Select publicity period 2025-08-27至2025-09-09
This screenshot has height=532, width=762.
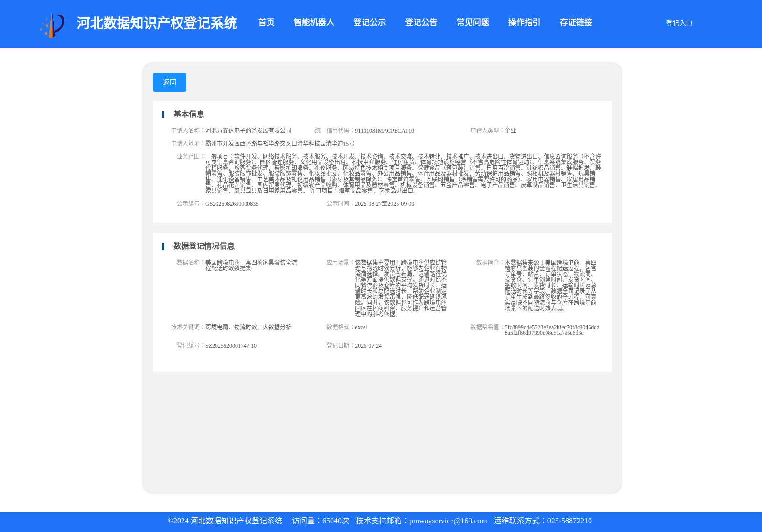[385, 204]
